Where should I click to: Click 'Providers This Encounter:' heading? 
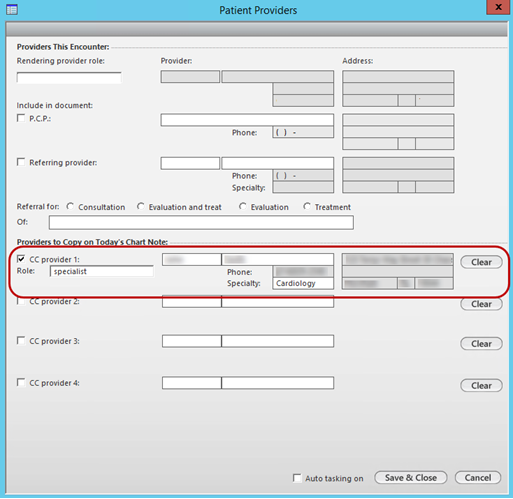[x=63, y=47]
